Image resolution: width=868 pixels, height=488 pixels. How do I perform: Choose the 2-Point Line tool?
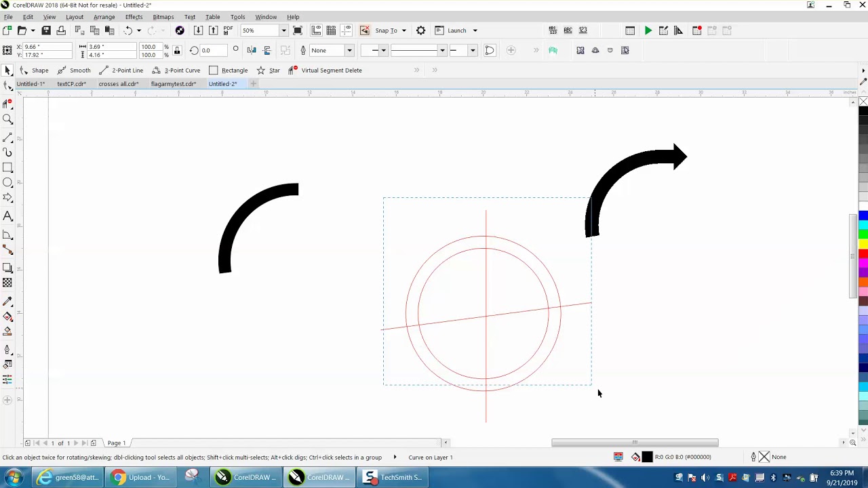pos(121,70)
